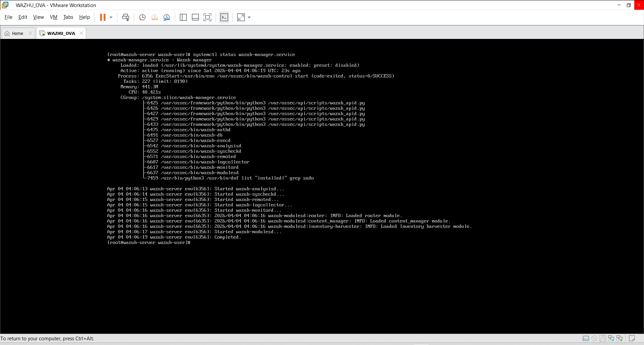Close the VMware Workstation window
The height and width of the screenshot is (345, 644).
click(639, 5)
